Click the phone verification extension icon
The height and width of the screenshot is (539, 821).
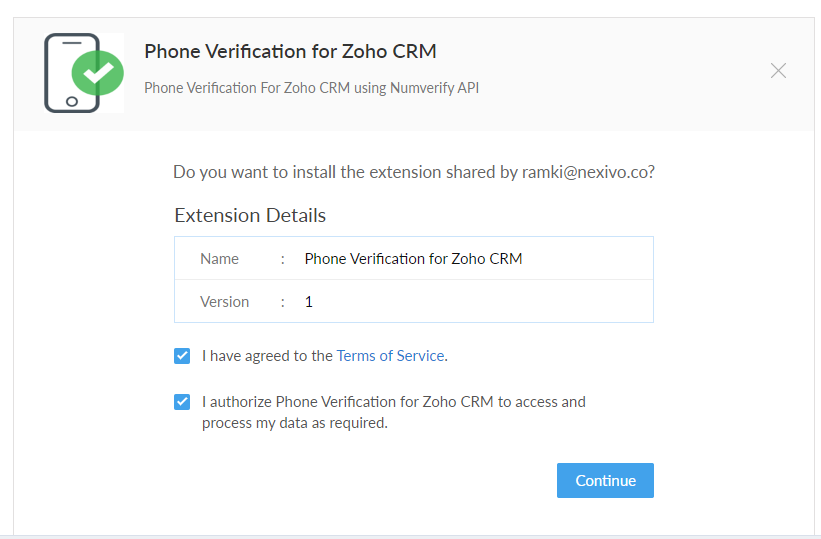coord(73,72)
